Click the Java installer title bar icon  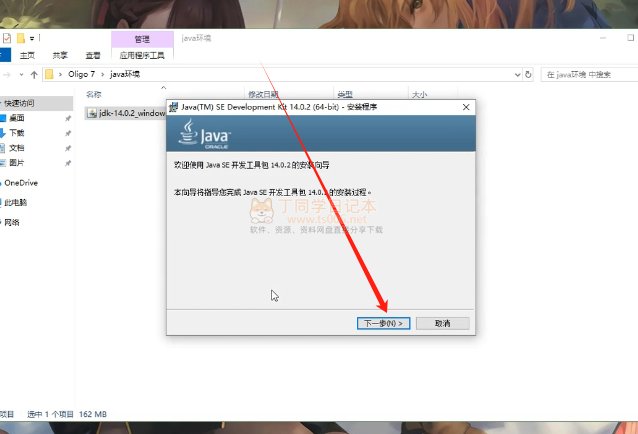[174, 107]
